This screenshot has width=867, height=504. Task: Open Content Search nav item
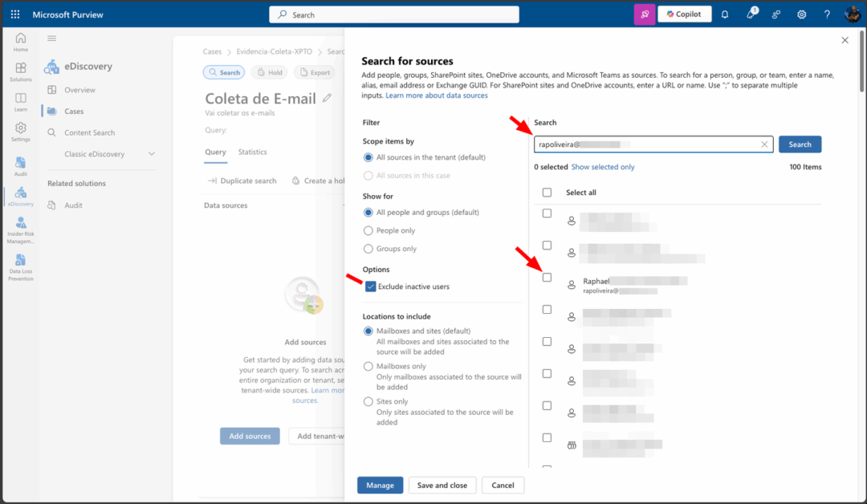[90, 132]
